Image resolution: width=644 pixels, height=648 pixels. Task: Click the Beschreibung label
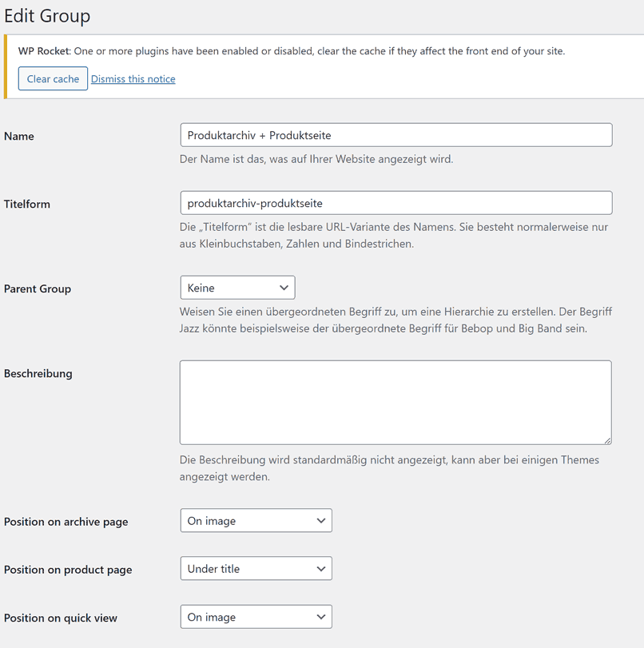[38, 374]
